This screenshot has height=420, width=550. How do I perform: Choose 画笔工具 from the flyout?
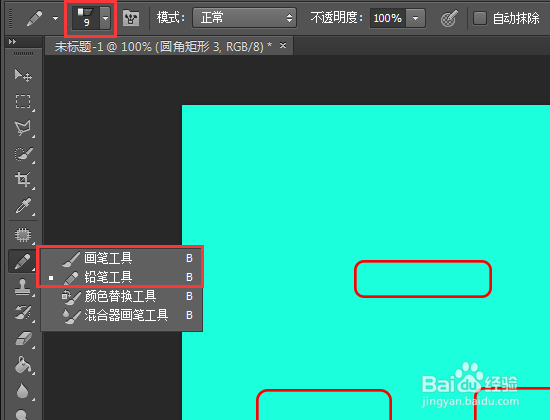click(x=122, y=258)
